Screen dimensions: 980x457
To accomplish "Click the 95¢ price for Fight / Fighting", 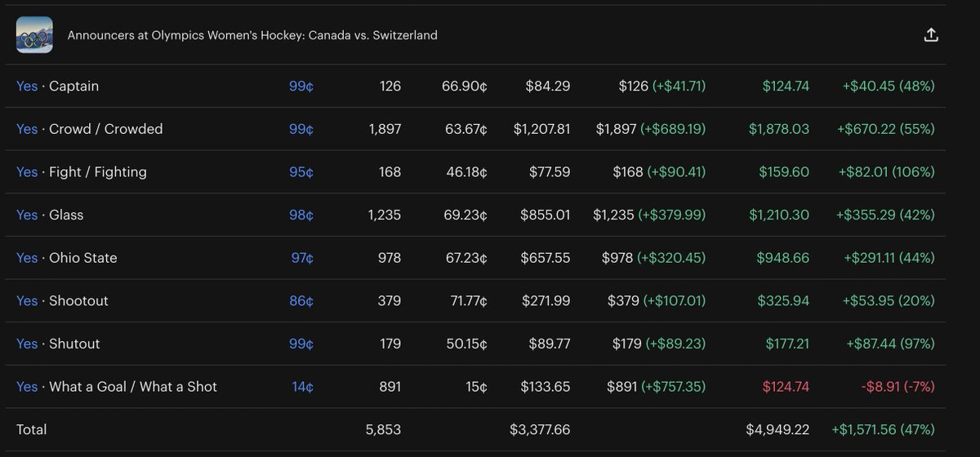I will coord(301,171).
